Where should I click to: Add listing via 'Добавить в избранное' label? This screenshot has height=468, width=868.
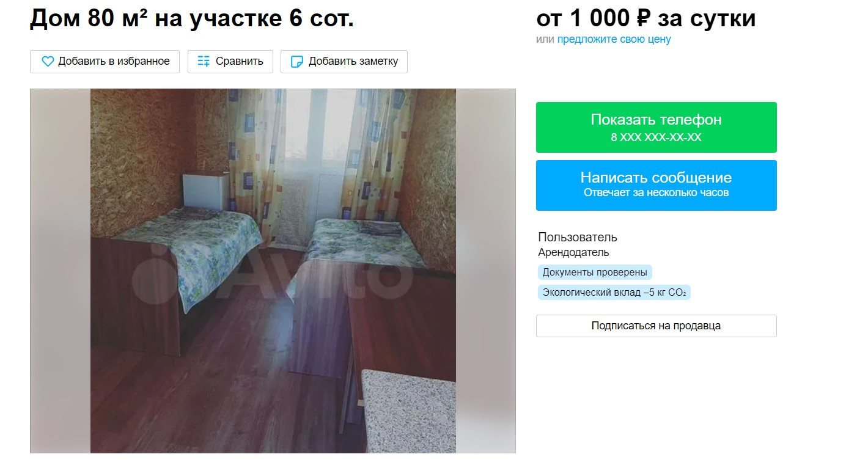pyautogui.click(x=114, y=61)
